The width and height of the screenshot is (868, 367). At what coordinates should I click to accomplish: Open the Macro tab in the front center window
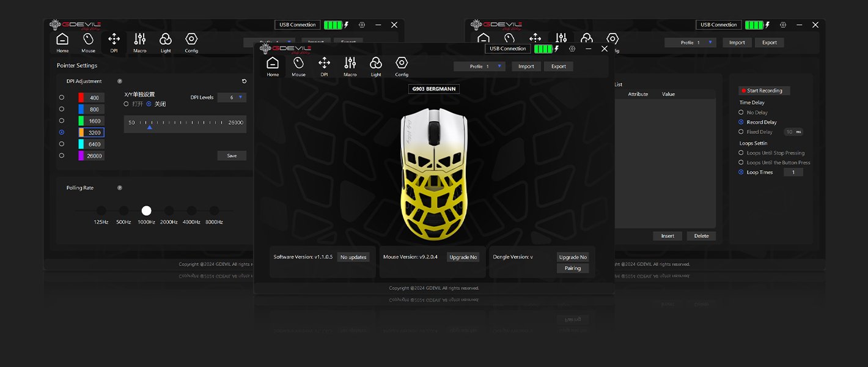pos(350,66)
